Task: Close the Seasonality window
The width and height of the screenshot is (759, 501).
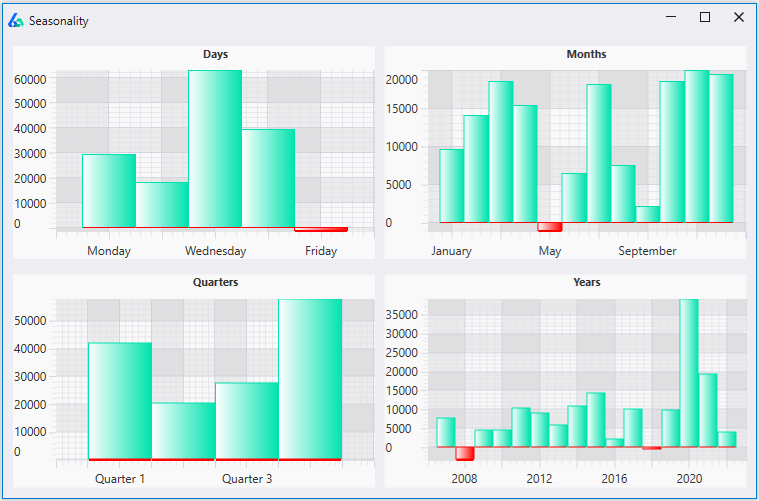Action: point(739,17)
